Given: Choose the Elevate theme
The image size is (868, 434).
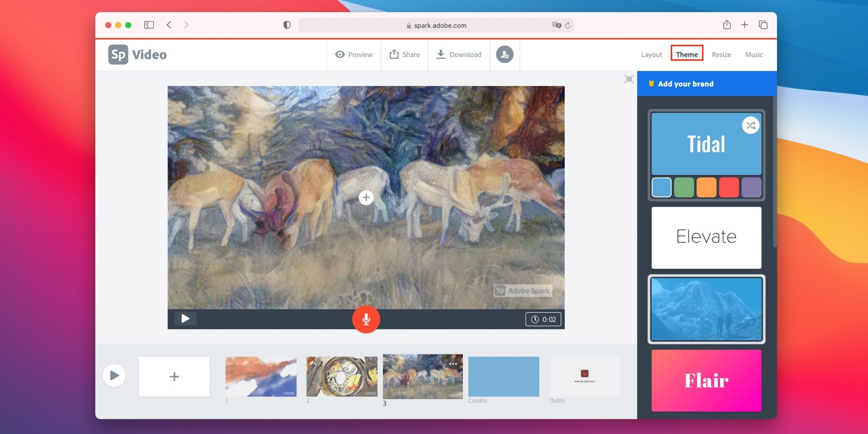Looking at the screenshot, I should (706, 237).
